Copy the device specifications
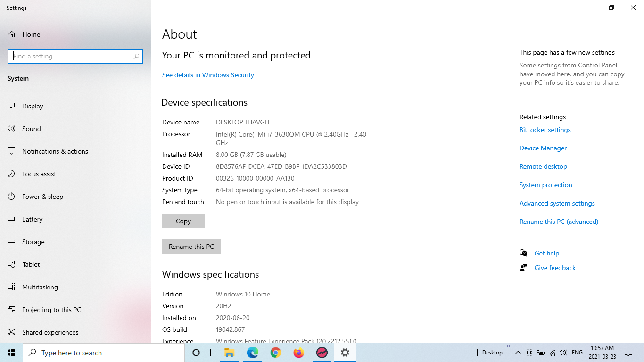This screenshot has height=362, width=644. [183, 221]
